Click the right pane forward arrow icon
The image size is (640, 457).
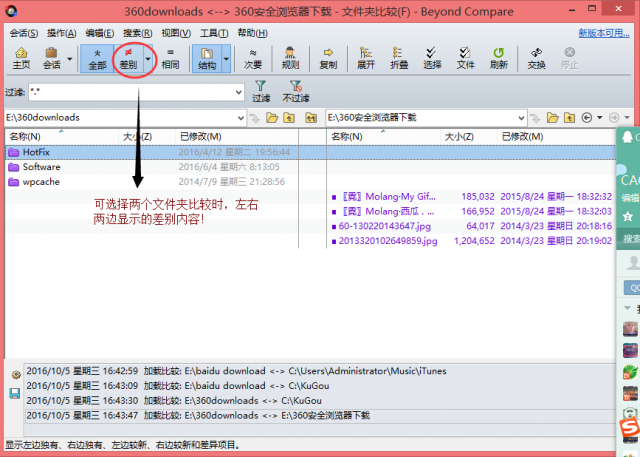pos(614,118)
